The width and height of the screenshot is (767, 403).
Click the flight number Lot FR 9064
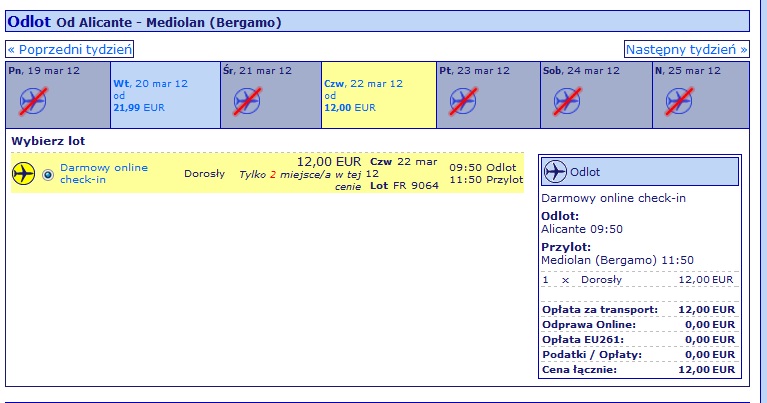404,186
